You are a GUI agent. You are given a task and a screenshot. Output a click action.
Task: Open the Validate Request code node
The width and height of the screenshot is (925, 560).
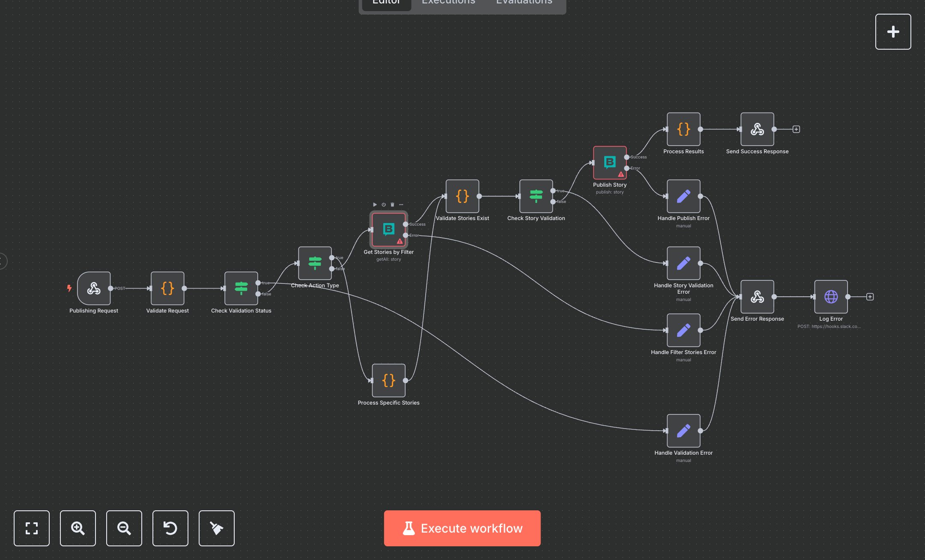[x=167, y=288]
